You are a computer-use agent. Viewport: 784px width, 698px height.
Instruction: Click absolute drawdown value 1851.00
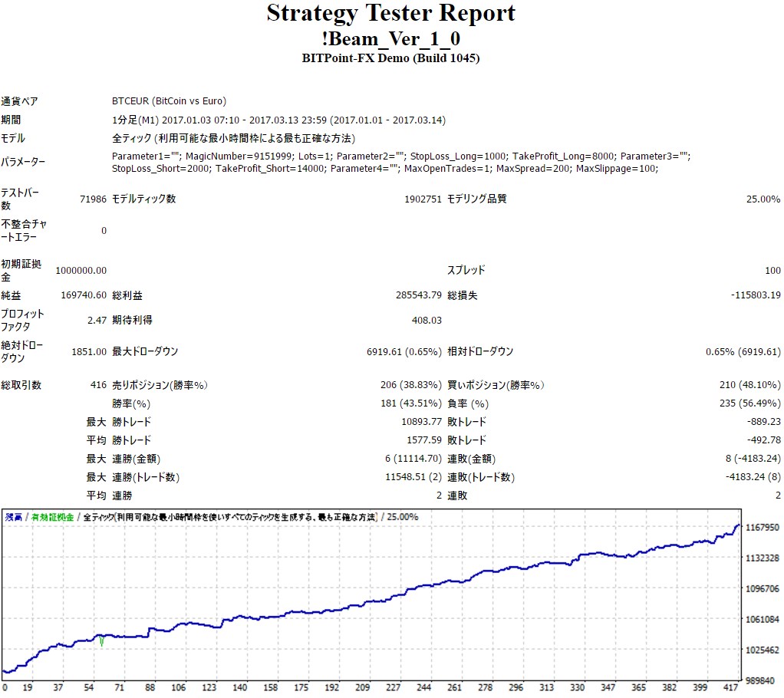[x=89, y=351]
